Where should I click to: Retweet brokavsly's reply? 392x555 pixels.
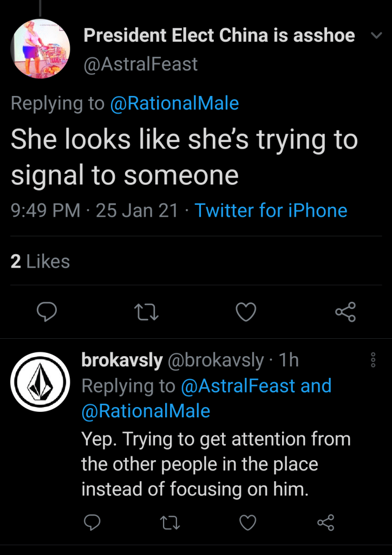(x=171, y=522)
